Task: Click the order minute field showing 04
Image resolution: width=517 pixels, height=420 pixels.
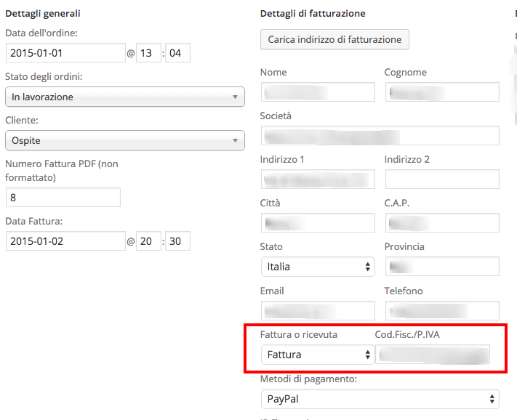Action: click(x=177, y=53)
